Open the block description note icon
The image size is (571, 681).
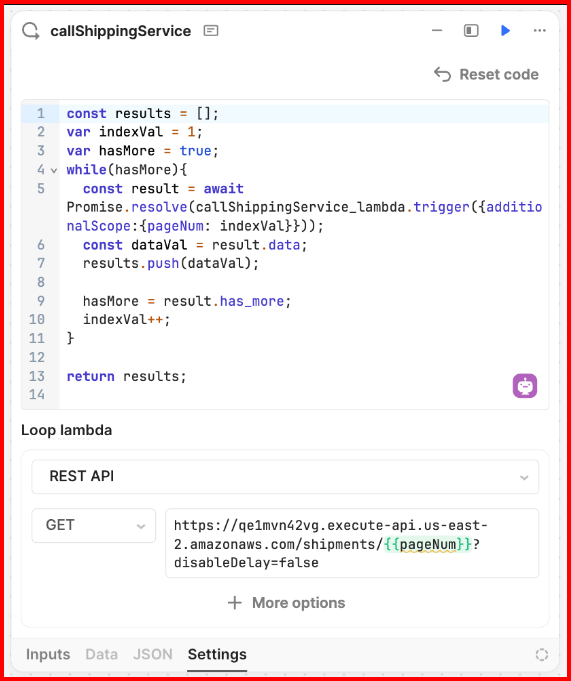click(211, 31)
